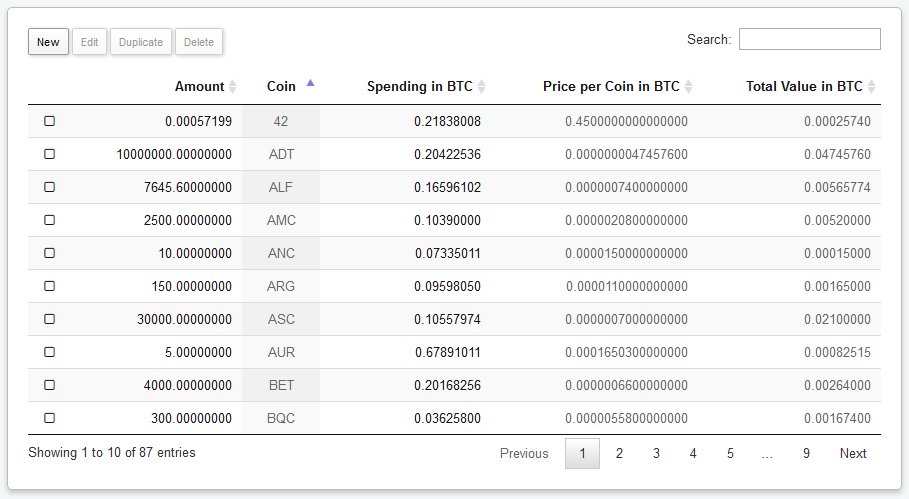The height and width of the screenshot is (499, 909).
Task: Click sort arrows next to Price per Coin
Action: [x=688, y=86]
